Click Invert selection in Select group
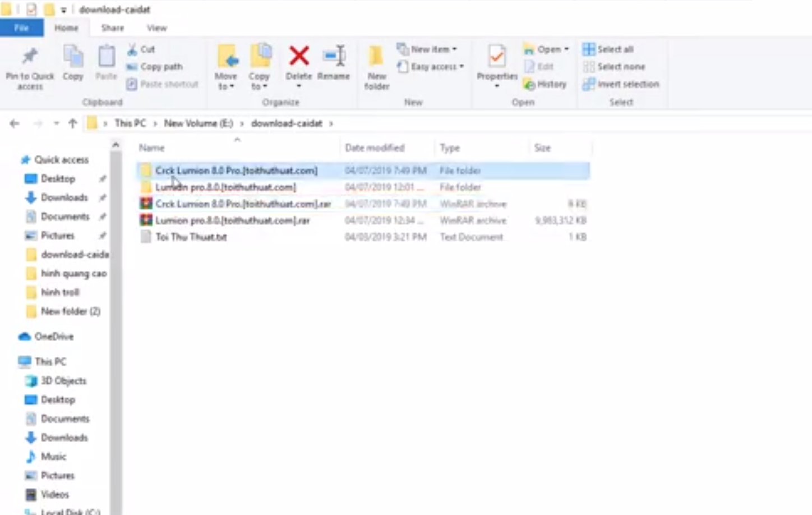This screenshot has height=515, width=812. point(621,84)
